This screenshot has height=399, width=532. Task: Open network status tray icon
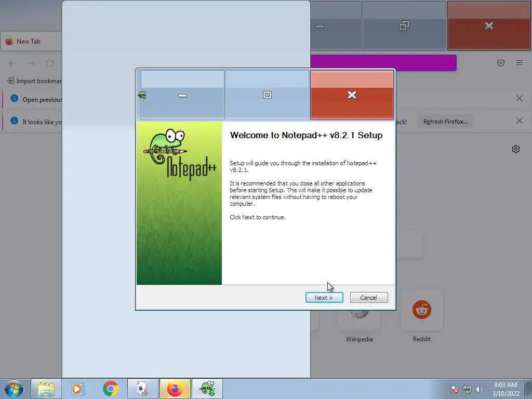tap(467, 389)
